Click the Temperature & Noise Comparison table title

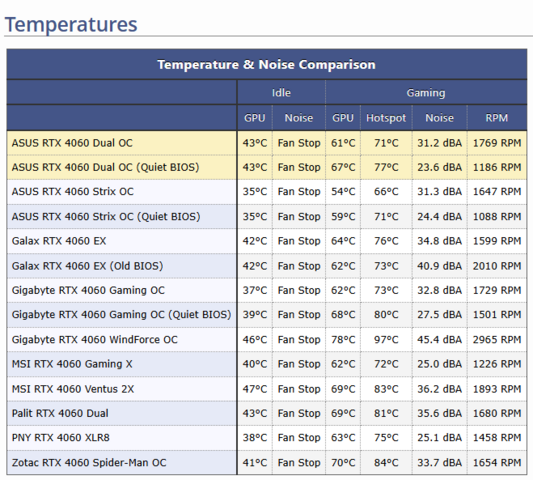(x=266, y=65)
